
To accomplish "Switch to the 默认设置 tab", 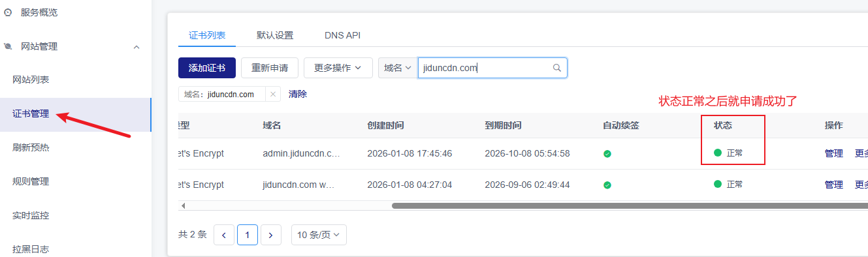I will pos(275,35).
